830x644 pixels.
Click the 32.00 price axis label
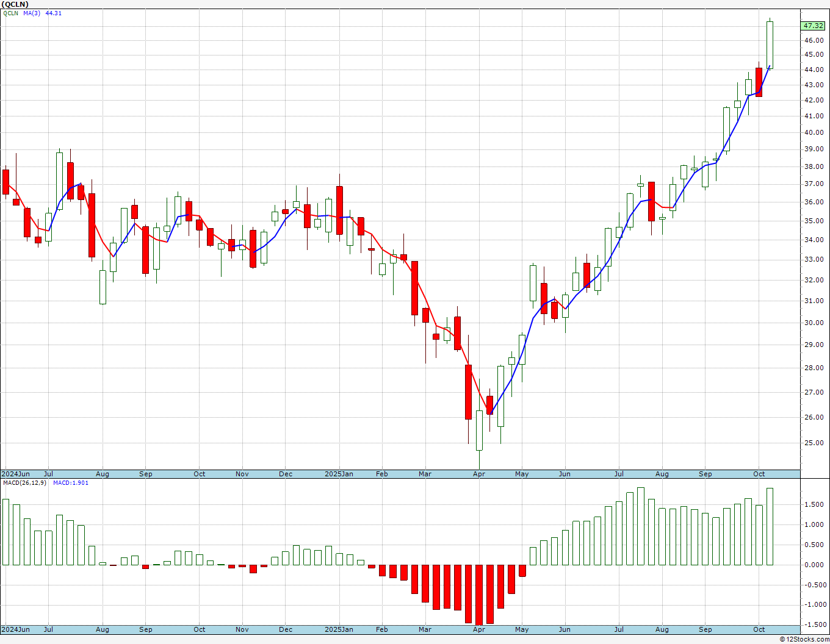pyautogui.click(x=813, y=280)
